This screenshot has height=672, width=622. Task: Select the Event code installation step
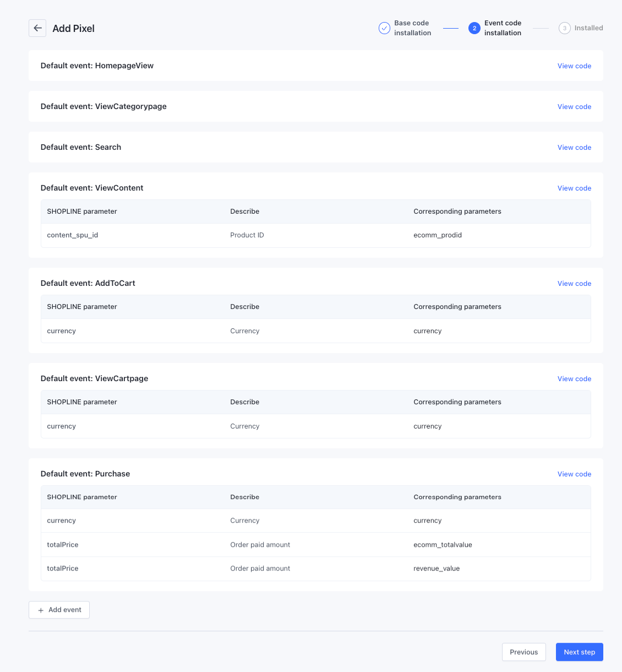pos(503,28)
